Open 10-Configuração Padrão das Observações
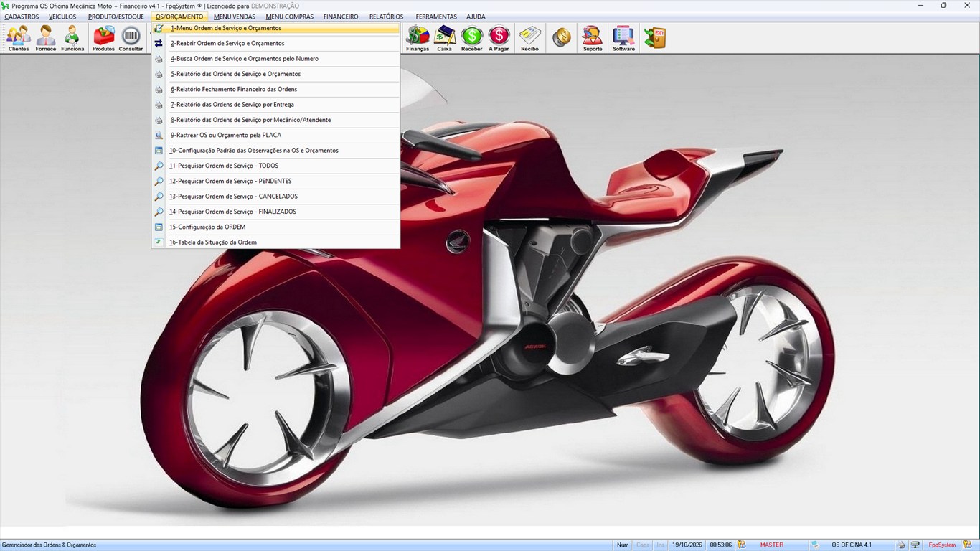The image size is (980, 551). coord(275,151)
